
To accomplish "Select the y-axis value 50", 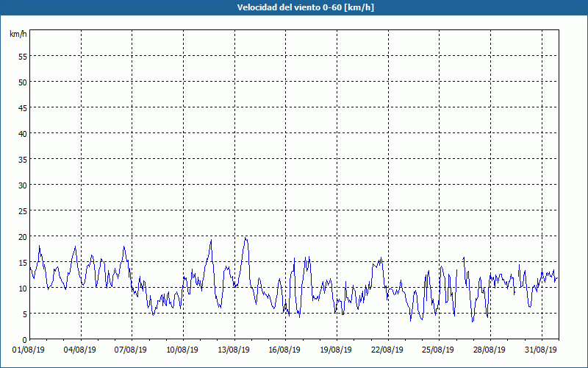I will coord(23,82).
